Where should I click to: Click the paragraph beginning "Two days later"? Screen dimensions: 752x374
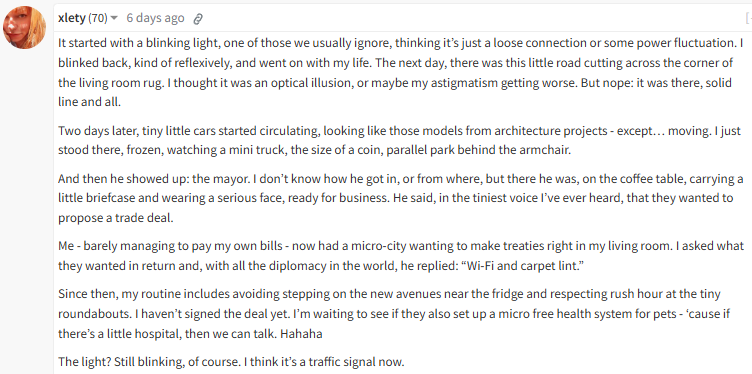[x=400, y=140]
